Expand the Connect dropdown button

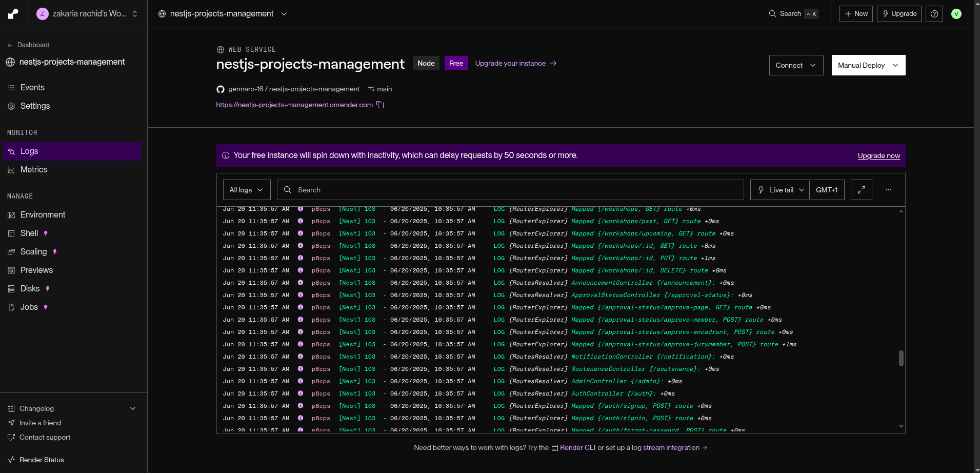click(796, 65)
